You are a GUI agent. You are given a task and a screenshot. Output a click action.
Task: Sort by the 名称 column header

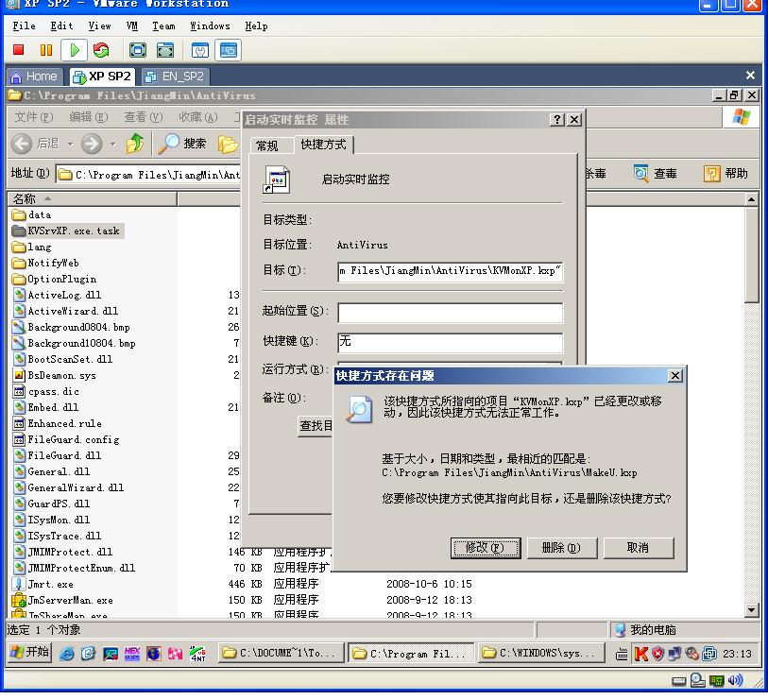click(x=93, y=199)
